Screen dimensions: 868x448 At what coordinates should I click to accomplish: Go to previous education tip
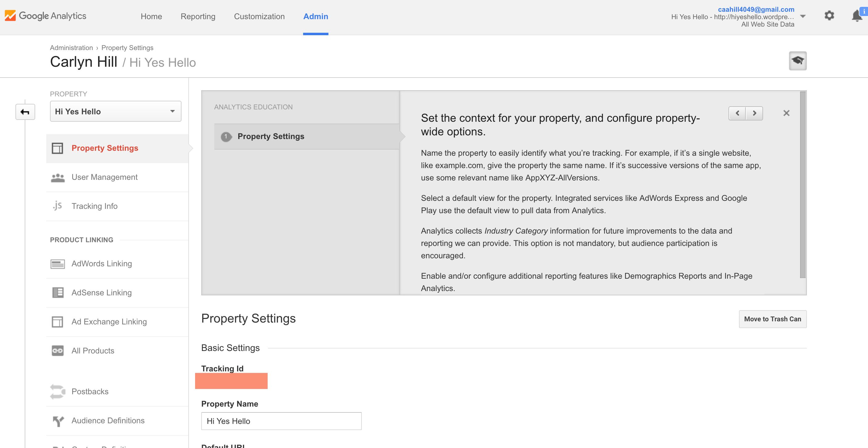737,113
